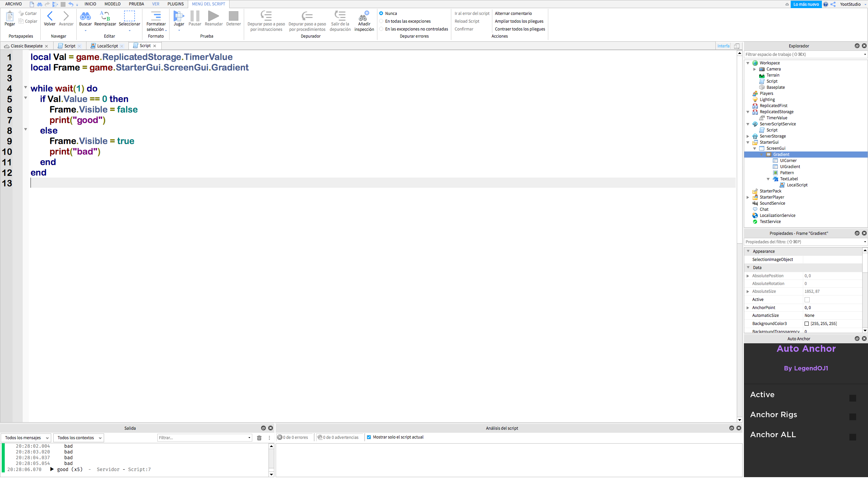
Task: Click the Volver back arrow
Action: coord(50,16)
